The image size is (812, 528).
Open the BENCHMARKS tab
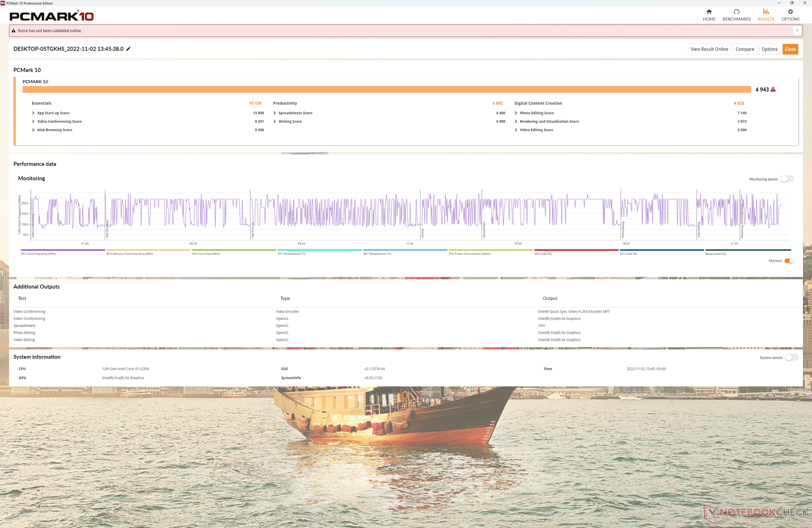(736, 15)
